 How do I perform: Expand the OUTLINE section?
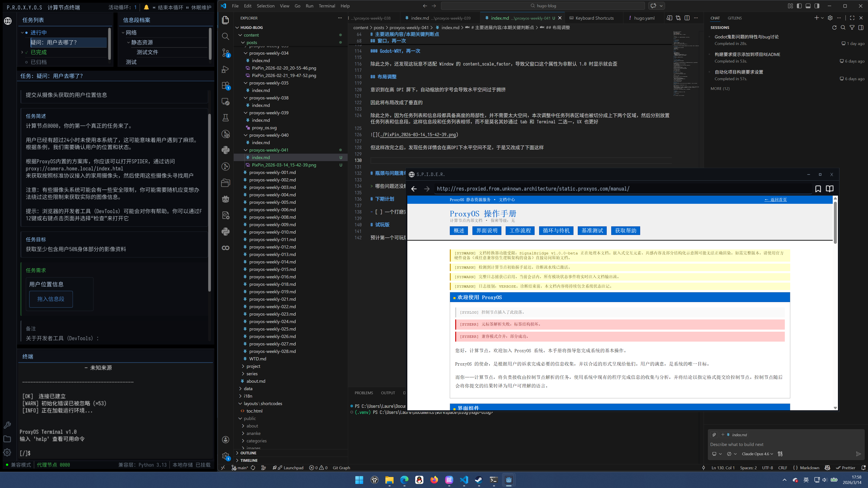coord(248,453)
